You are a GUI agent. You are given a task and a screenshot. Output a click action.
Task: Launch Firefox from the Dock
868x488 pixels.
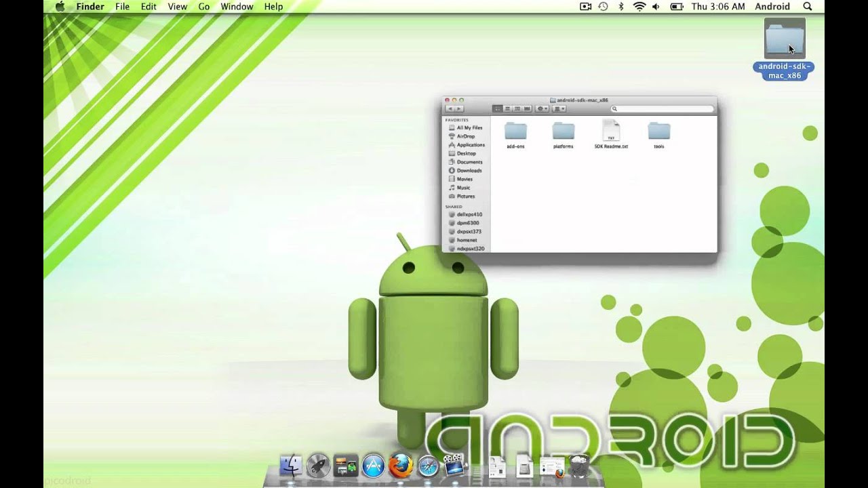tap(401, 466)
